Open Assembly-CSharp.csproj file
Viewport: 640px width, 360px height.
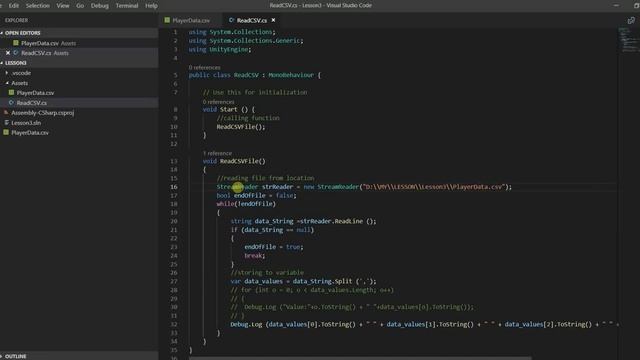pos(42,113)
